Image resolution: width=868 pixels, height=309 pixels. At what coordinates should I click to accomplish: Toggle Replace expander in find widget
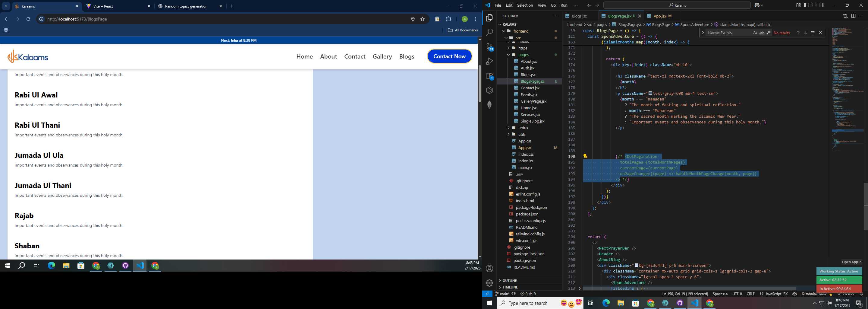click(703, 33)
